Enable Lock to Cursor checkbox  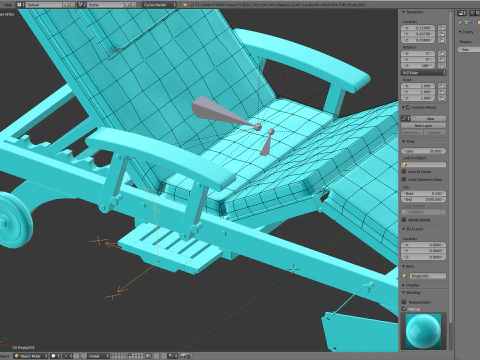(x=404, y=171)
